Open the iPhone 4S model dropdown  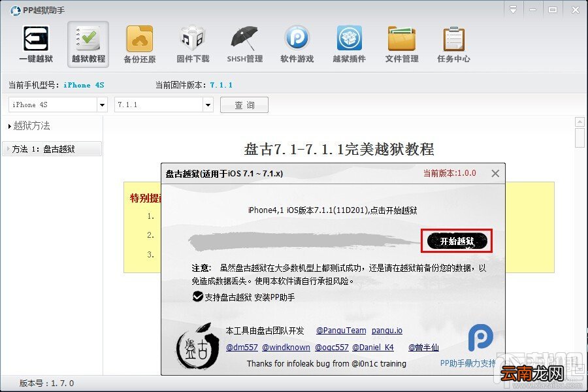tap(102, 105)
